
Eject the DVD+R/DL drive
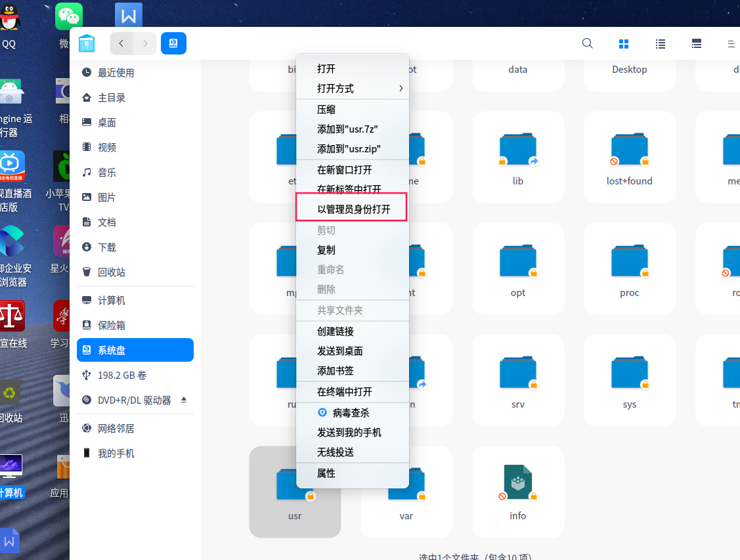click(x=184, y=400)
